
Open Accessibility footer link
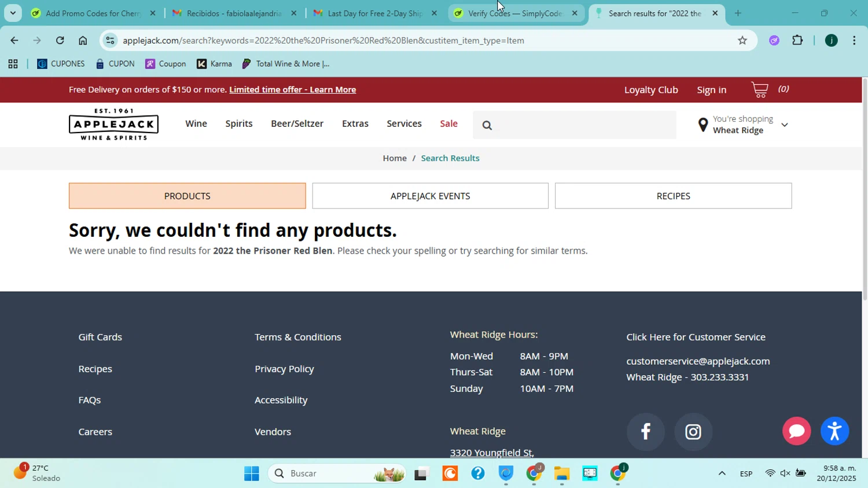coord(281,400)
